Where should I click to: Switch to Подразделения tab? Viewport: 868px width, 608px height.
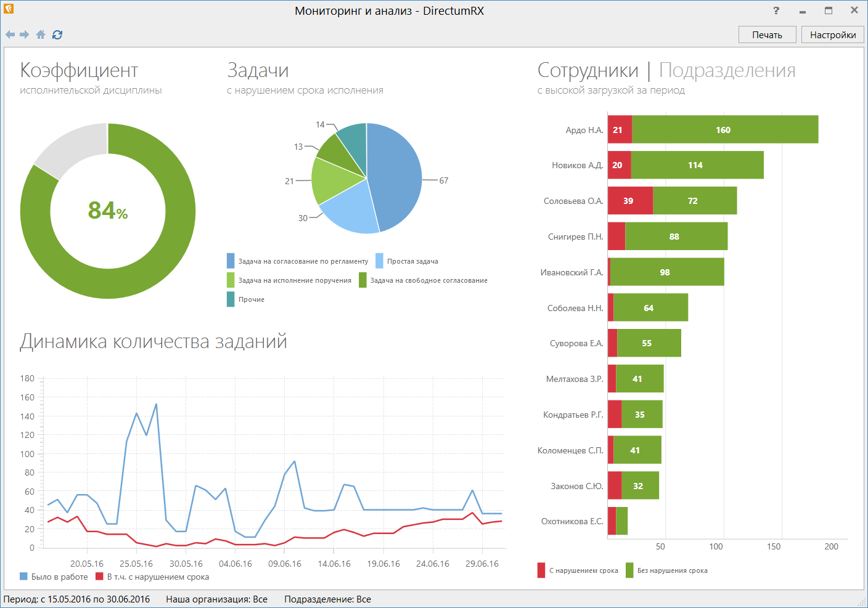[727, 71]
